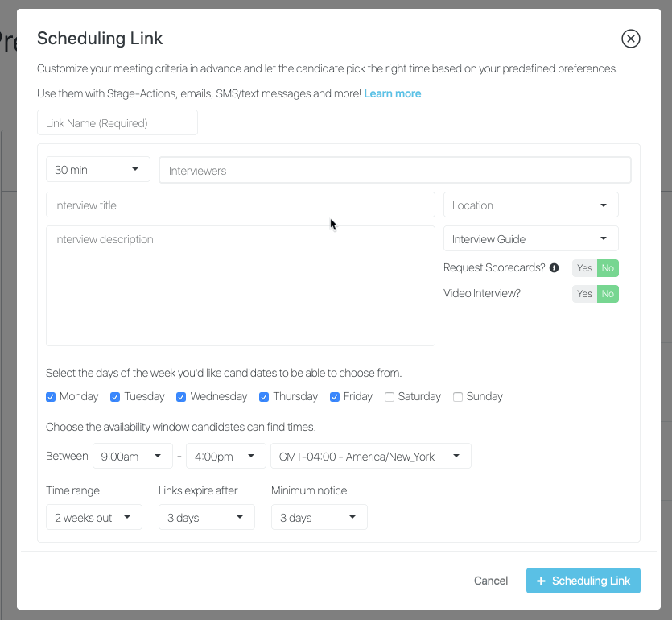Check the Sunday checkbox

point(458,397)
